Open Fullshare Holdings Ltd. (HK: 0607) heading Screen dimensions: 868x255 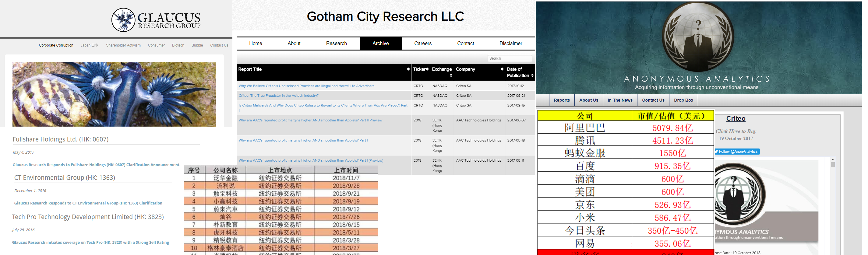tap(61, 139)
